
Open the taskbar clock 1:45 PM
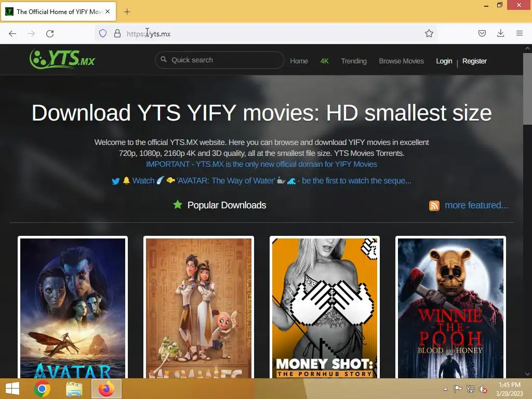coord(510,389)
